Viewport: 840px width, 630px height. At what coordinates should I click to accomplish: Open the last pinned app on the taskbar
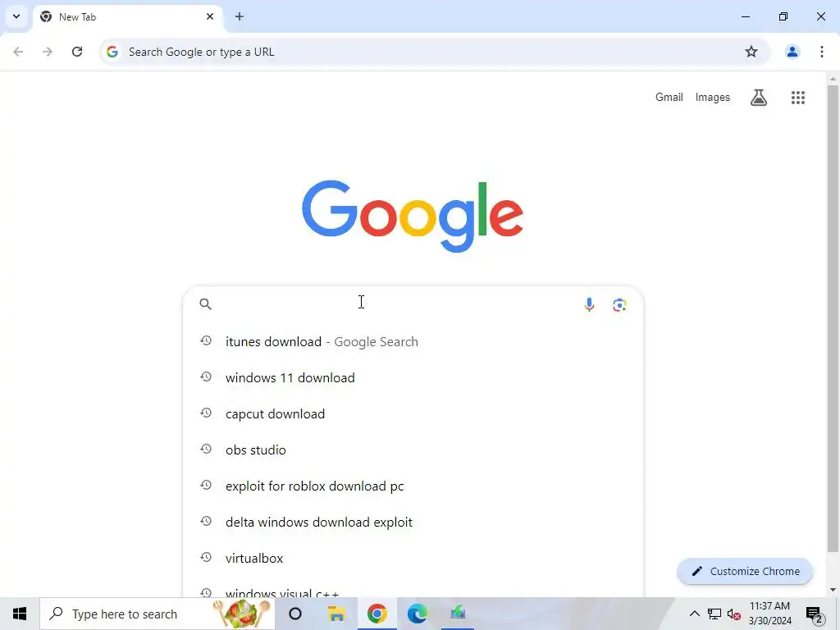click(458, 613)
